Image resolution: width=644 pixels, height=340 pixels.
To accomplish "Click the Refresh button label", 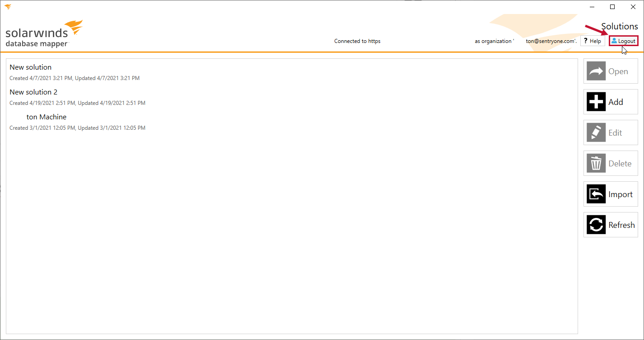I will click(621, 225).
